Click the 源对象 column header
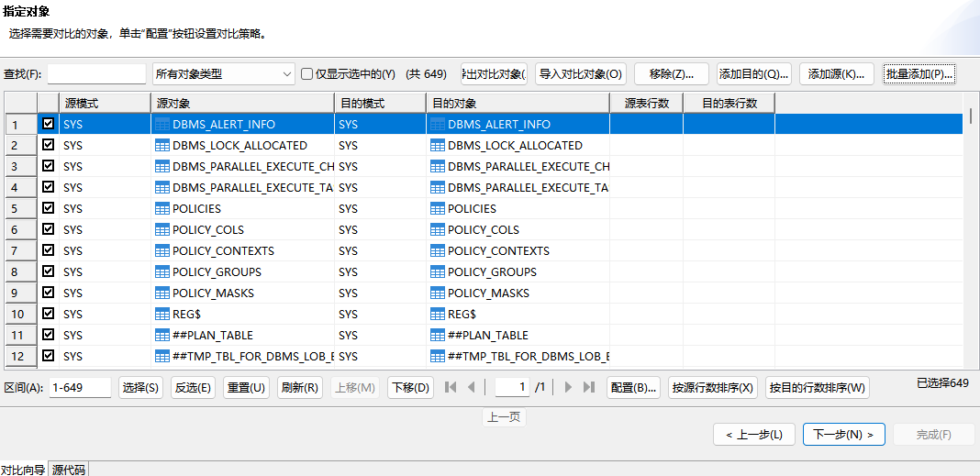This screenshot has width=980, height=476. (x=242, y=103)
